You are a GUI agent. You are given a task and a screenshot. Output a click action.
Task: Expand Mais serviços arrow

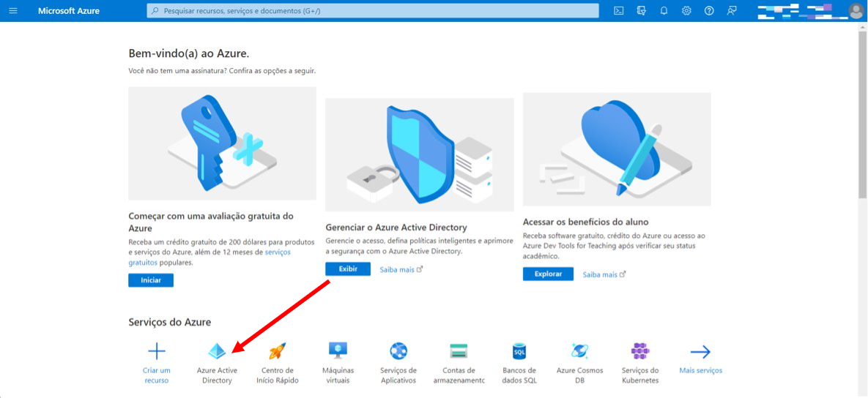tap(700, 358)
